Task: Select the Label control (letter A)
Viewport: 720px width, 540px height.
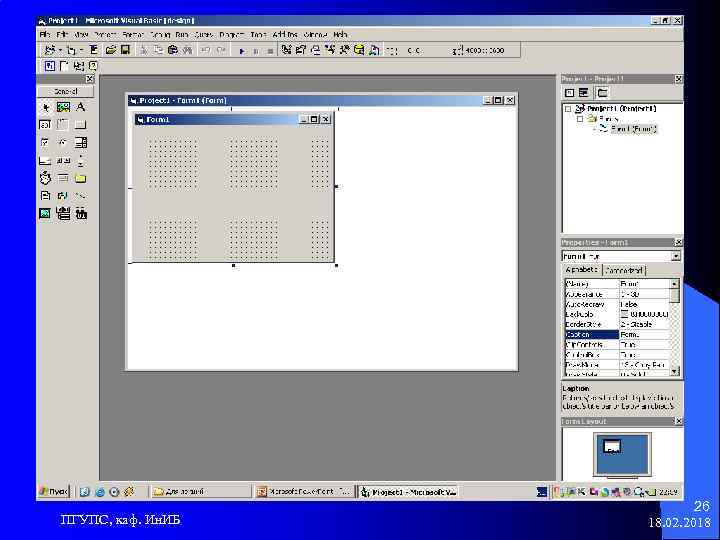Action: tap(81, 107)
